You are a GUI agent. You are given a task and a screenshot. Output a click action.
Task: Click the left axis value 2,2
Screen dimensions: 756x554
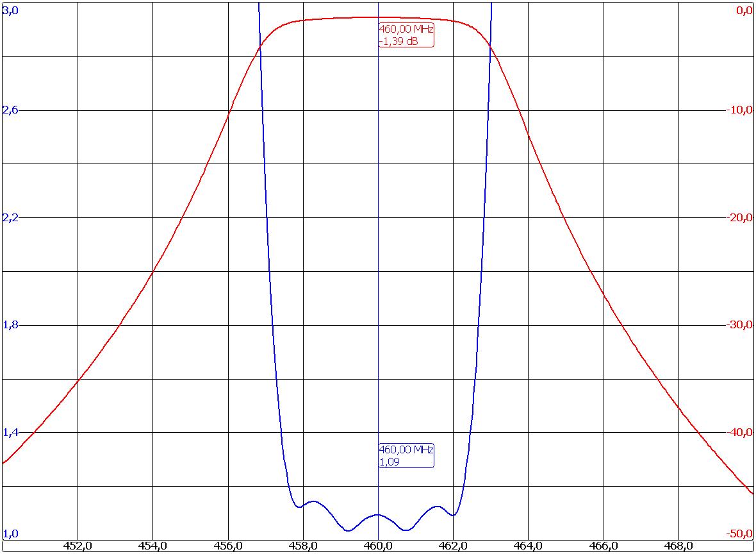[12, 217]
